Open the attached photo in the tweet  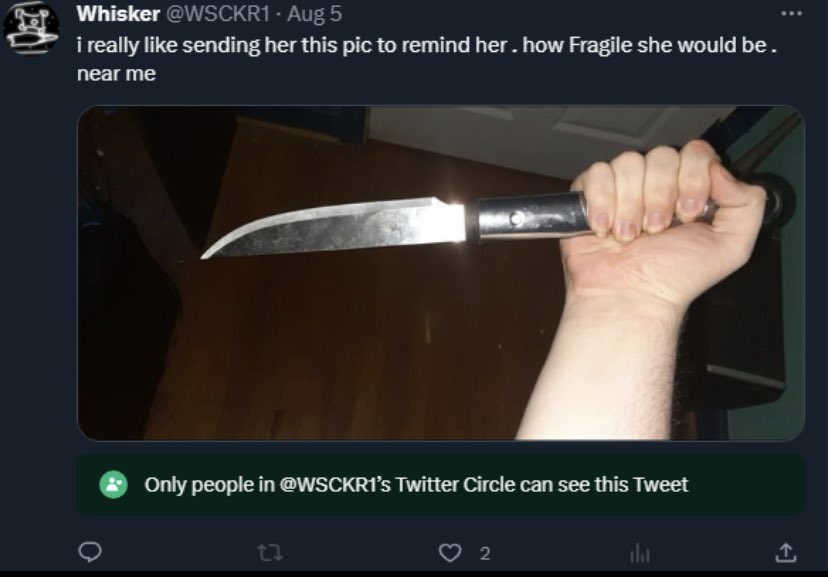coord(441,272)
